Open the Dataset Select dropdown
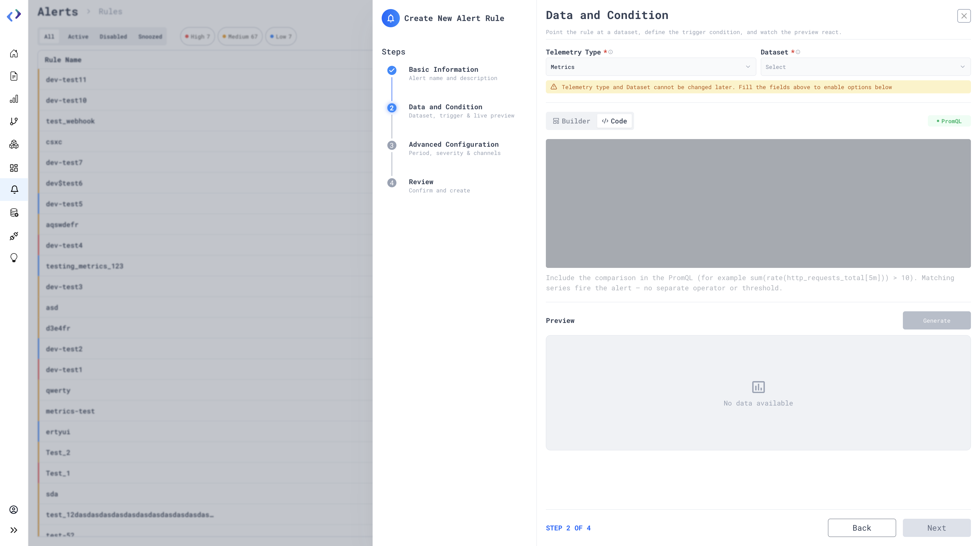This screenshot has height=546, width=980. tap(865, 67)
